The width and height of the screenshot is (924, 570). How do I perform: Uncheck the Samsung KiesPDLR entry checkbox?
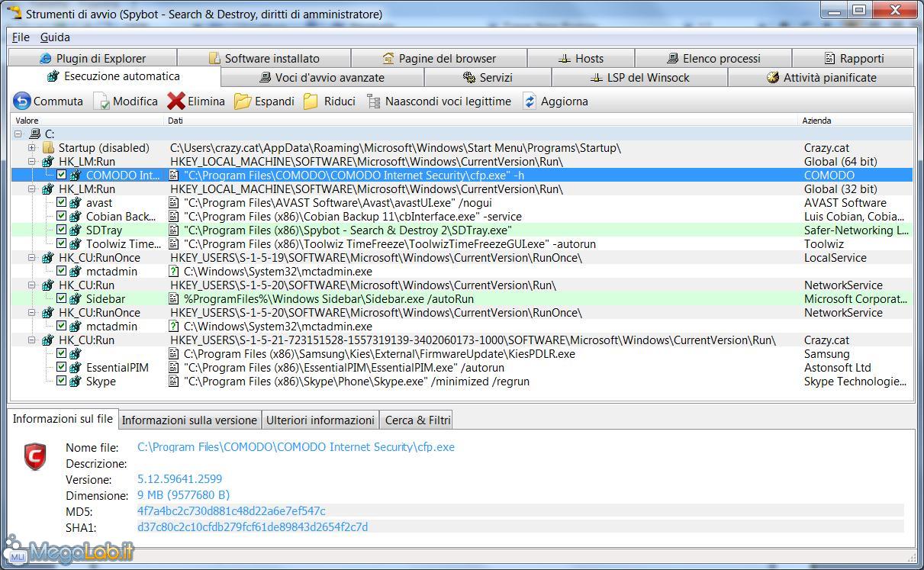click(62, 354)
